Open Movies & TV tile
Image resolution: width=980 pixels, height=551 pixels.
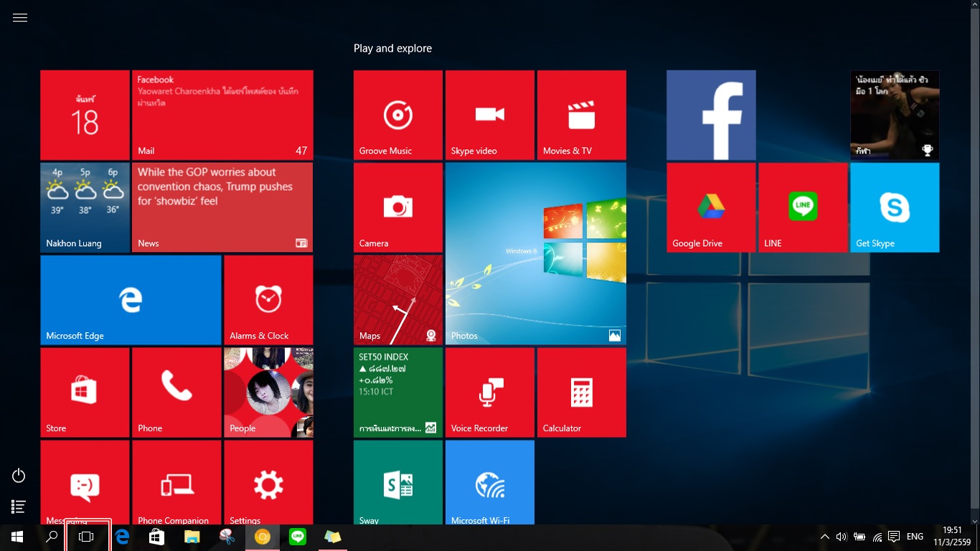coord(582,115)
